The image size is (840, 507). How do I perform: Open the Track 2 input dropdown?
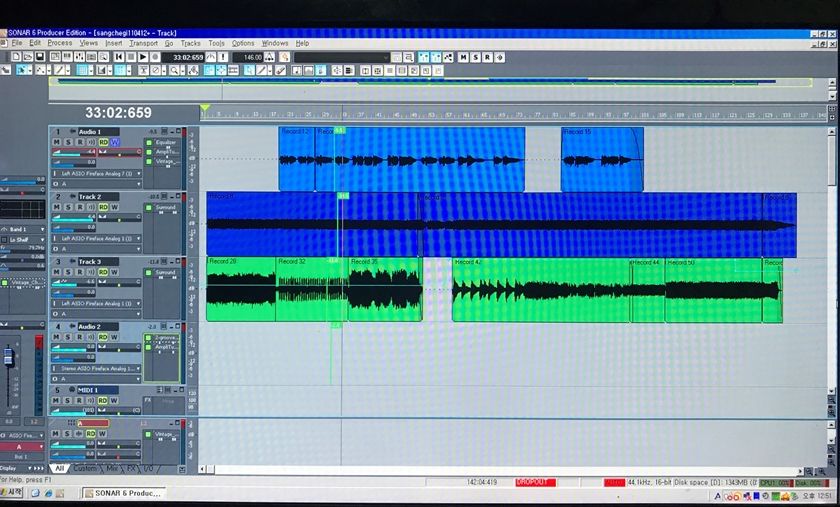[97, 238]
